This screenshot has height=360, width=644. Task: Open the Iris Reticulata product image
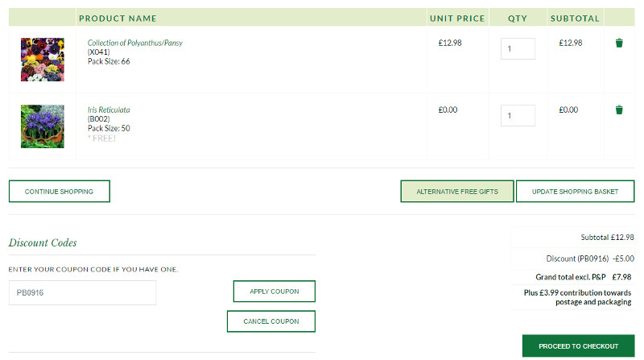(x=42, y=126)
